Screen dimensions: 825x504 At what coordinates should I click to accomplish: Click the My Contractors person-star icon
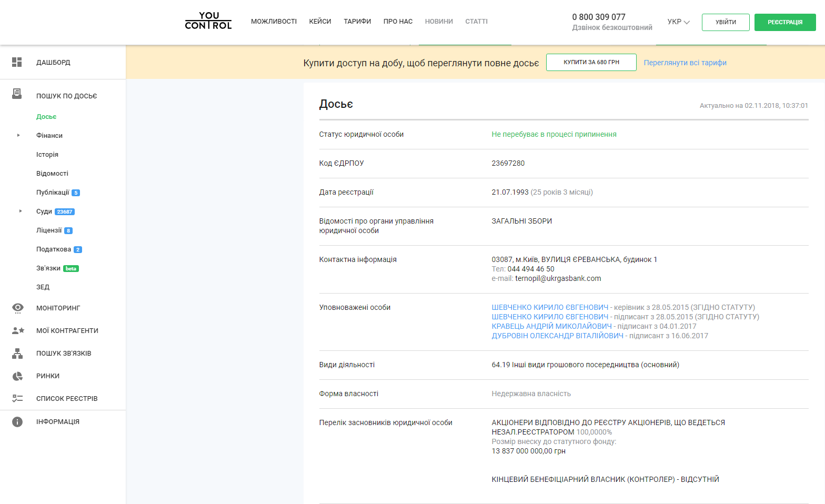18,330
